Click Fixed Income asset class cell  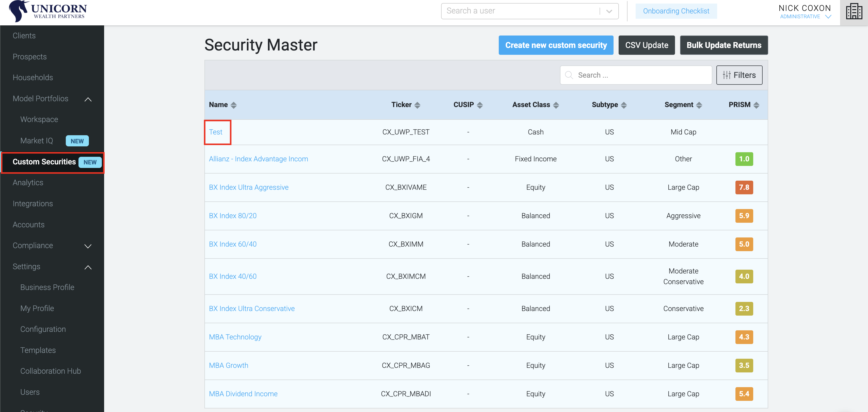click(535, 159)
